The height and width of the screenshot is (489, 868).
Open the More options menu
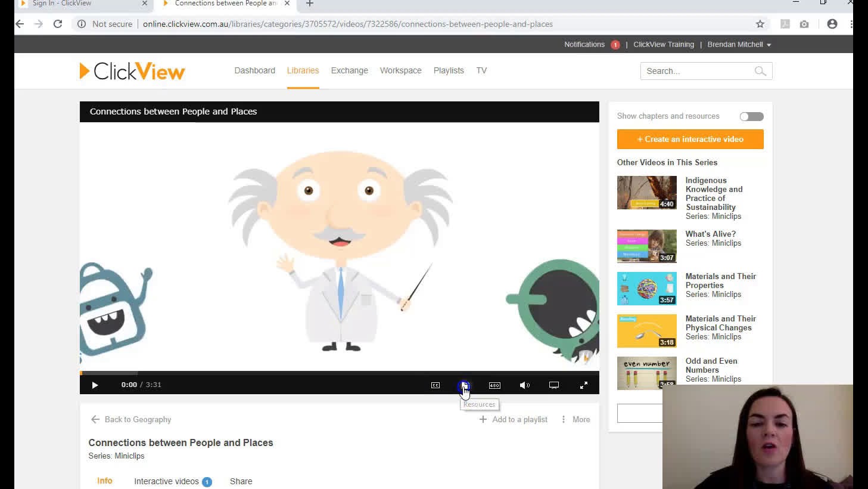tap(575, 420)
